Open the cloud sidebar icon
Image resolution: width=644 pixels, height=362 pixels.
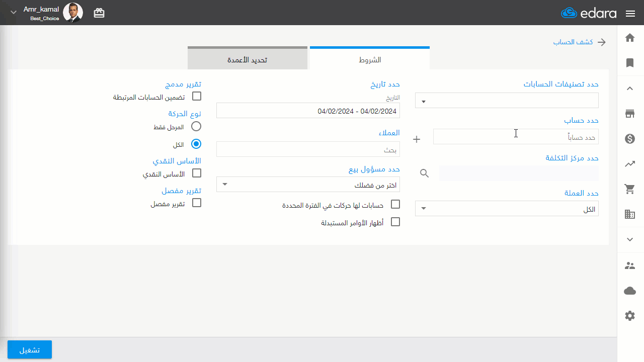coord(630,291)
